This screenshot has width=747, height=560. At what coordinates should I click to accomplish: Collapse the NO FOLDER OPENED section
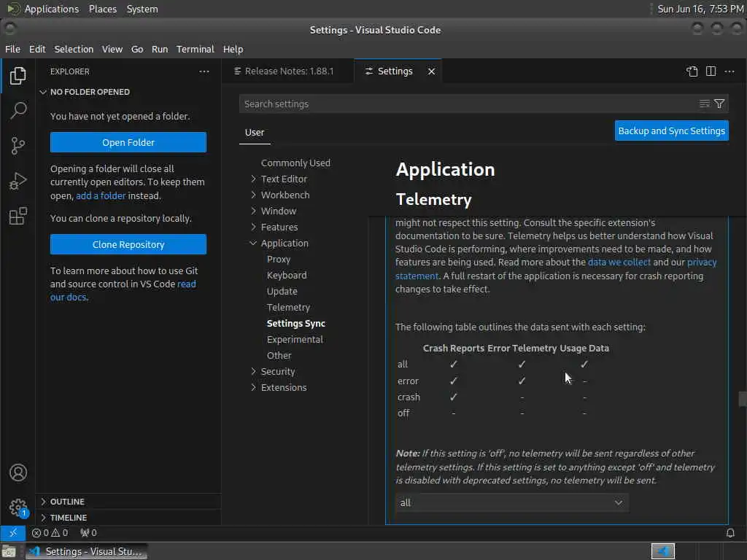click(x=90, y=92)
